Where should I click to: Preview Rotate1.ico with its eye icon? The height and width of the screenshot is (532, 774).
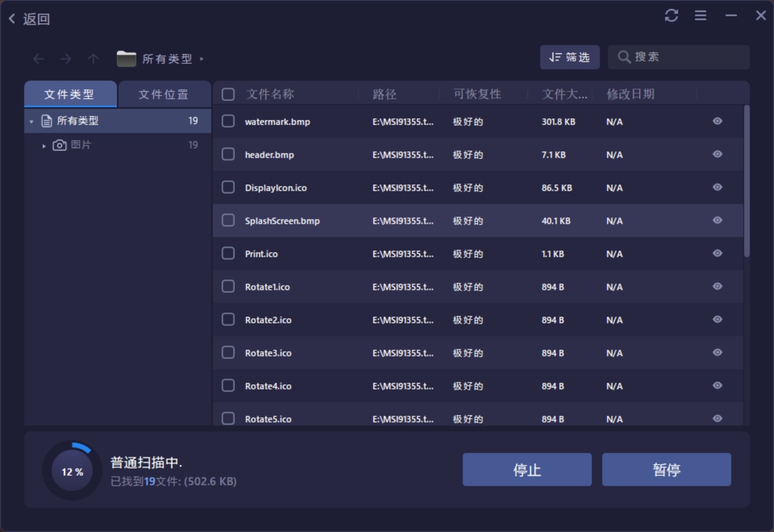(x=717, y=286)
